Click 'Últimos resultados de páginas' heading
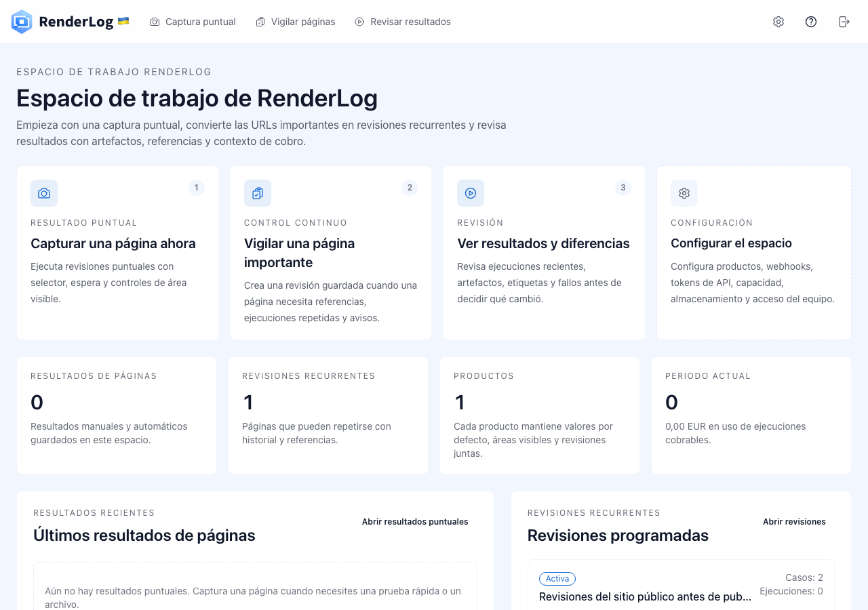 (x=144, y=535)
